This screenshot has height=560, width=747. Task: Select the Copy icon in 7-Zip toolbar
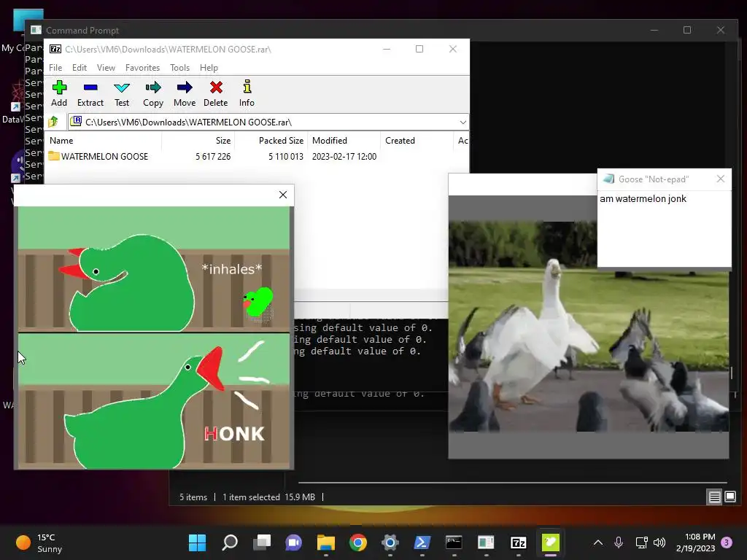153,94
